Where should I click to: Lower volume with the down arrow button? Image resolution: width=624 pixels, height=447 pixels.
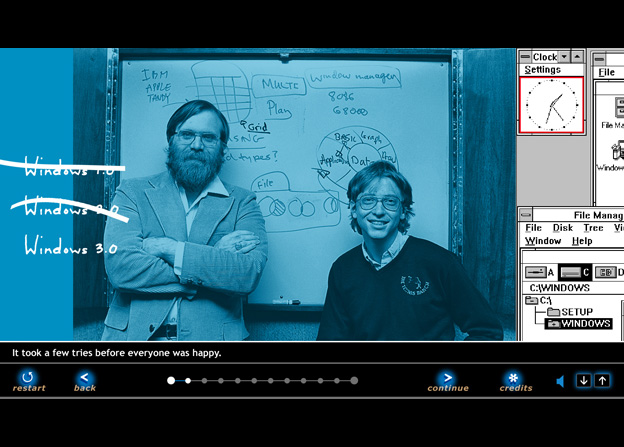pyautogui.click(x=584, y=381)
